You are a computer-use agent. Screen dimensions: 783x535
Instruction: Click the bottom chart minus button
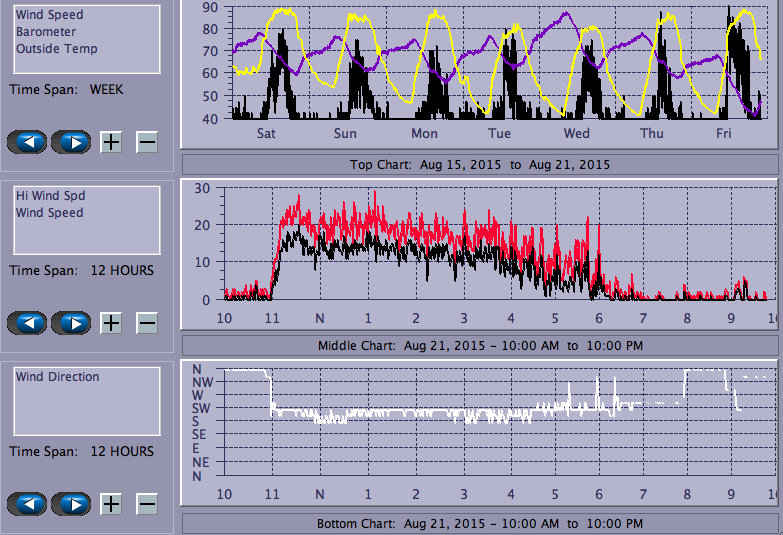pyautogui.click(x=147, y=504)
